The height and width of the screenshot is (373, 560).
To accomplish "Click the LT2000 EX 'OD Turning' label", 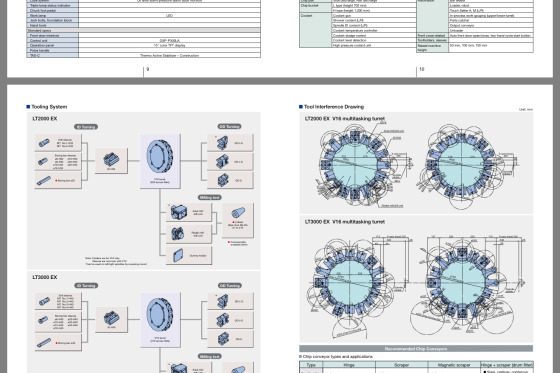I will 230,126.
